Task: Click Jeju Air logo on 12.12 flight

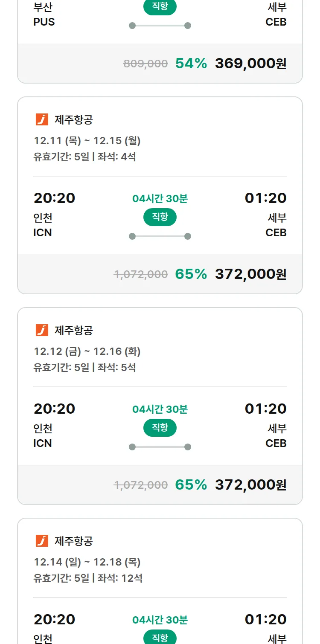Action: click(42, 330)
